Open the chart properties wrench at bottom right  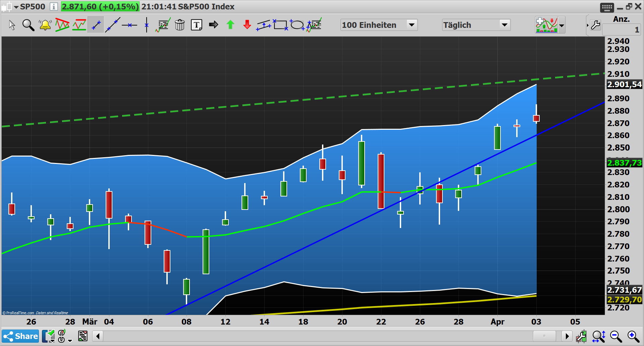pyautogui.click(x=581, y=336)
